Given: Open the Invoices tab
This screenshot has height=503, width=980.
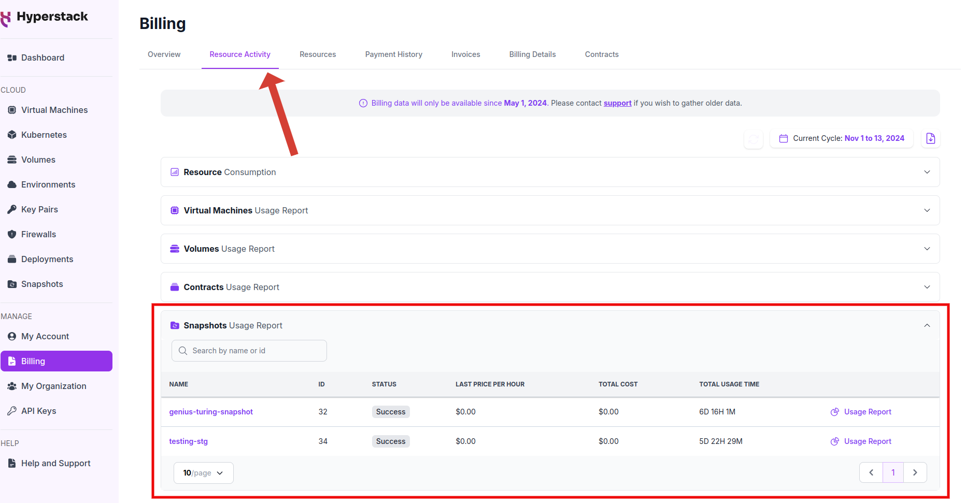Looking at the screenshot, I should [x=465, y=54].
